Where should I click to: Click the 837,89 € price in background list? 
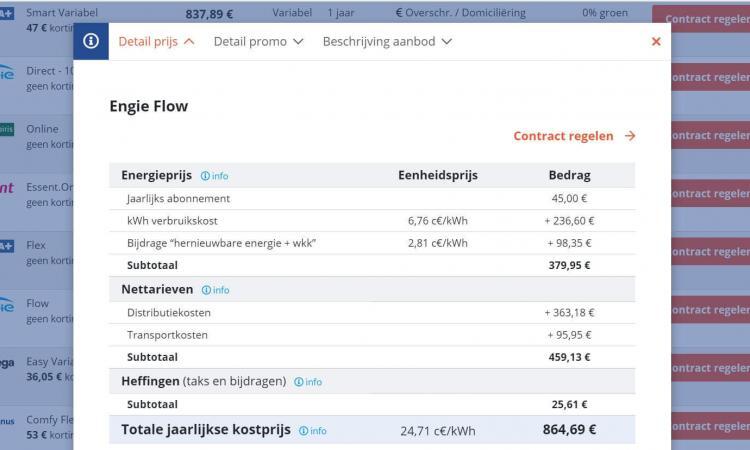(x=209, y=14)
